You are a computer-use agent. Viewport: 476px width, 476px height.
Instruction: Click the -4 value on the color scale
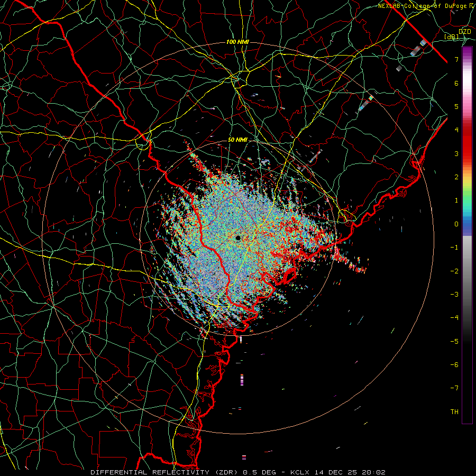point(454,318)
